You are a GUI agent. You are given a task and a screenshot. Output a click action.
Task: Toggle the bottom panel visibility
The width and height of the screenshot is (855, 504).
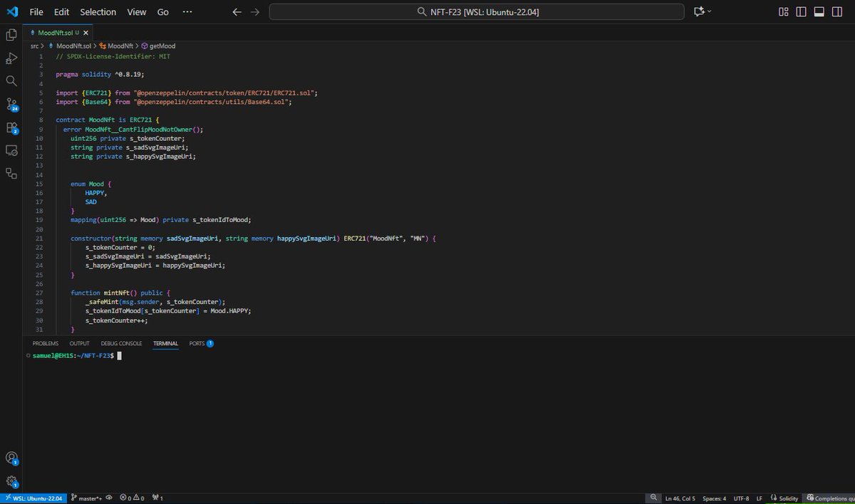(x=819, y=12)
